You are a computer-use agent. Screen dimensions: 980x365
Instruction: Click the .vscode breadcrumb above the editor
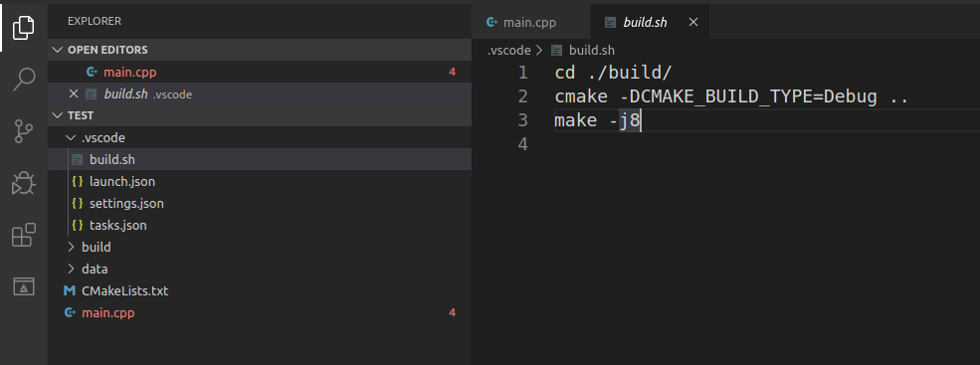(x=508, y=51)
